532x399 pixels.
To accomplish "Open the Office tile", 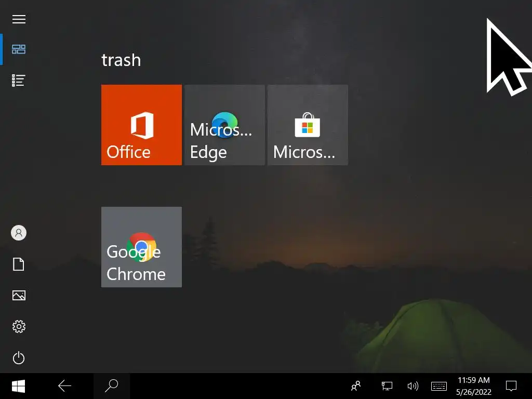I will pos(141,125).
